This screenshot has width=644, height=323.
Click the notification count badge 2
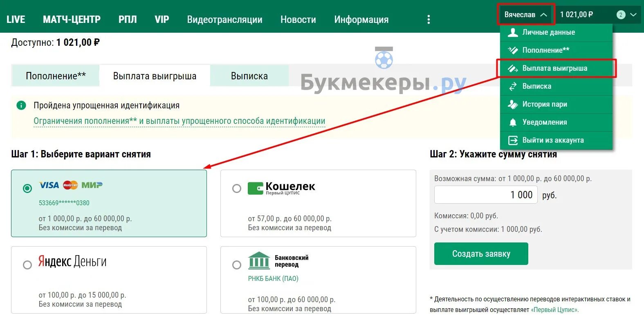point(621,15)
